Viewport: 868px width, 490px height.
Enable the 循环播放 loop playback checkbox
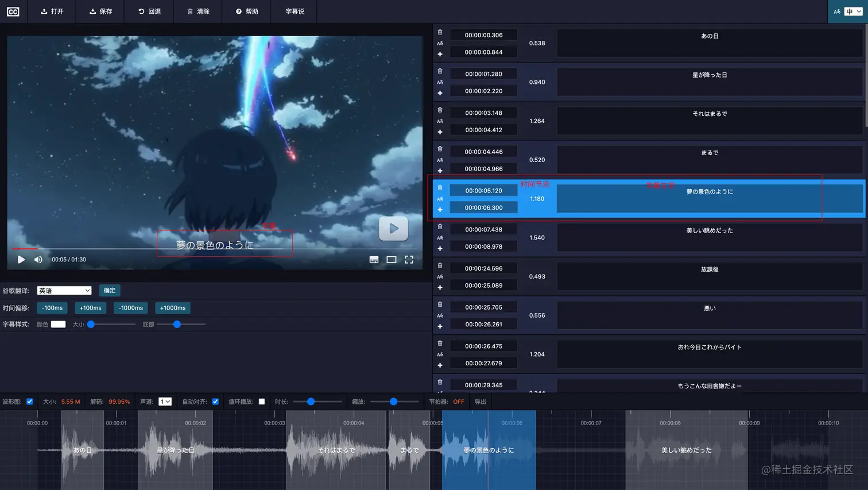pos(262,402)
